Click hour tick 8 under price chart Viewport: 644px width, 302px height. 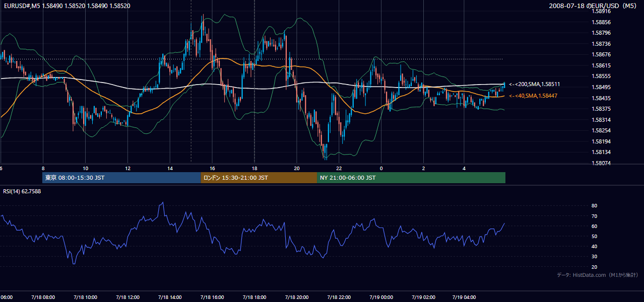[43, 168]
